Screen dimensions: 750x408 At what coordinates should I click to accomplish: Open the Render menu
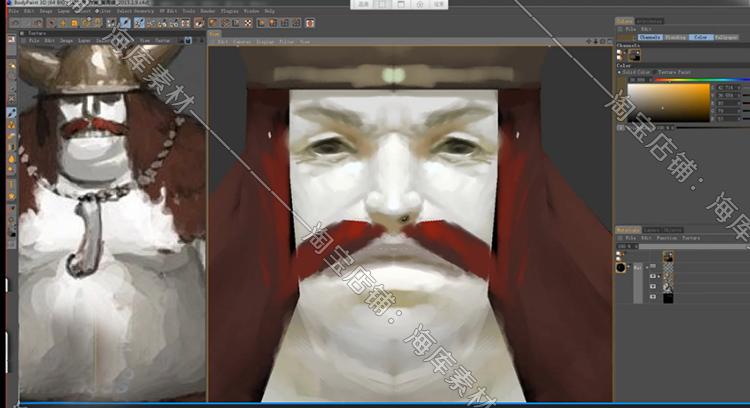pyautogui.click(x=208, y=11)
